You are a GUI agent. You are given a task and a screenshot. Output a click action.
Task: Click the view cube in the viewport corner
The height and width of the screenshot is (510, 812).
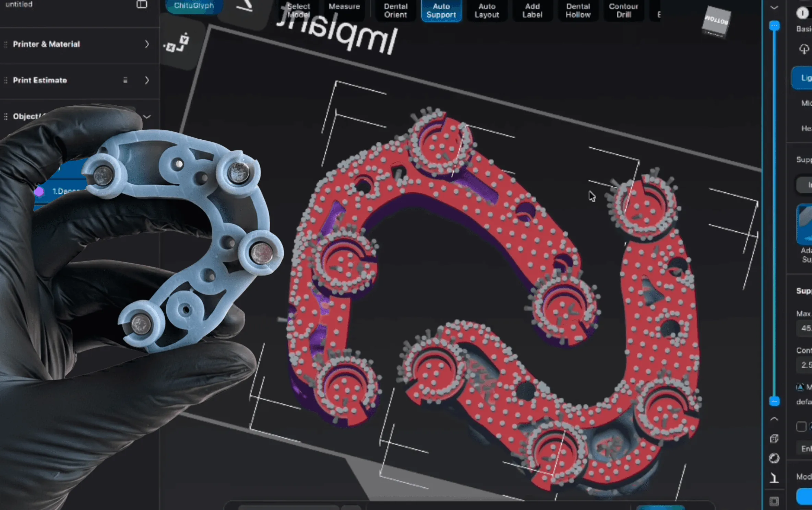[716, 22]
